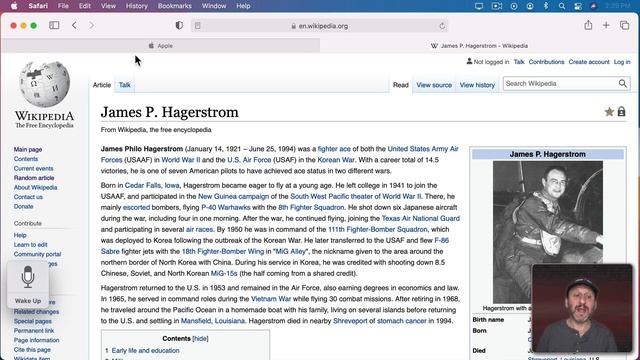The height and width of the screenshot is (360, 640).
Task: Click the page protection padlock icon
Action: tap(621, 111)
